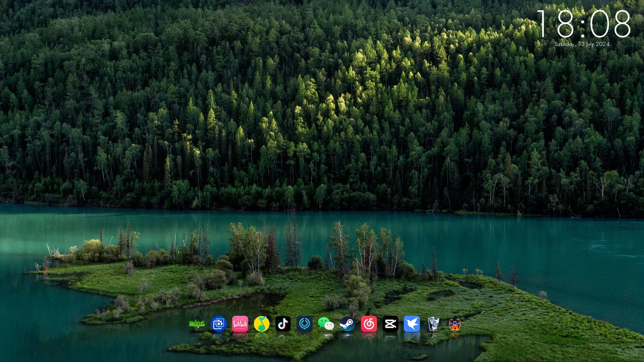Open NetEase Cloud Music red icon
The width and height of the screenshot is (644, 362).
pyautogui.click(x=369, y=324)
